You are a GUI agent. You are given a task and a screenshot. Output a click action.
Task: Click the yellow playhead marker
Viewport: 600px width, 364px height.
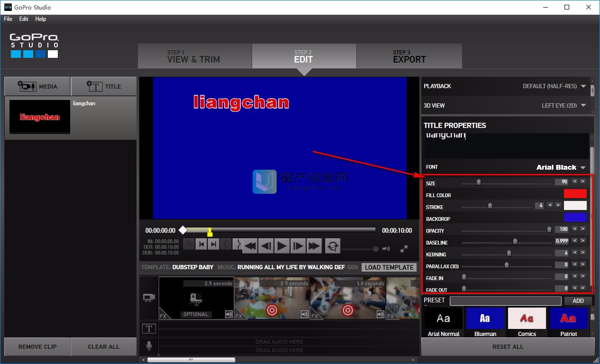point(210,232)
